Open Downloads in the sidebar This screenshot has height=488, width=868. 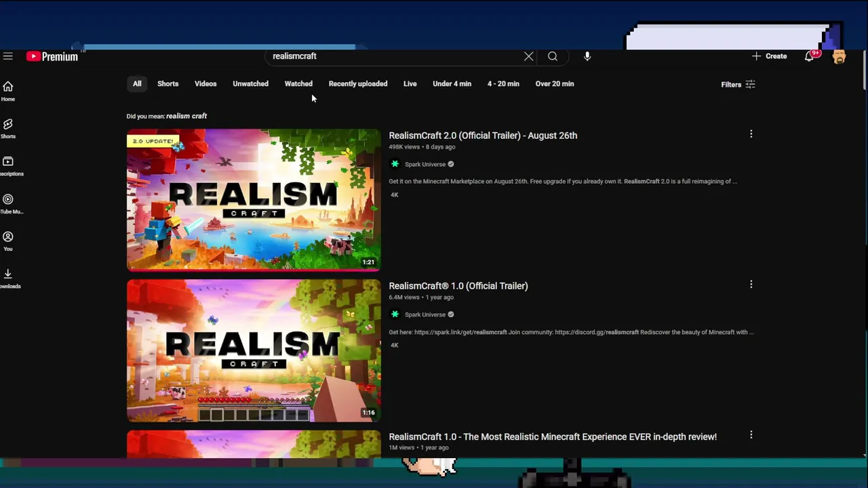click(x=8, y=278)
